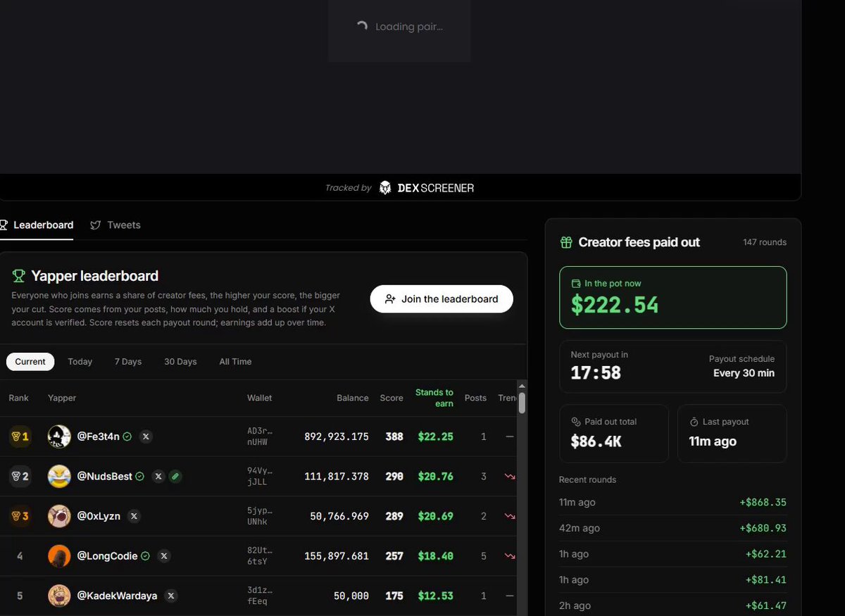Click the trophy icon beside Yapper leaderboard heading

tap(18, 276)
